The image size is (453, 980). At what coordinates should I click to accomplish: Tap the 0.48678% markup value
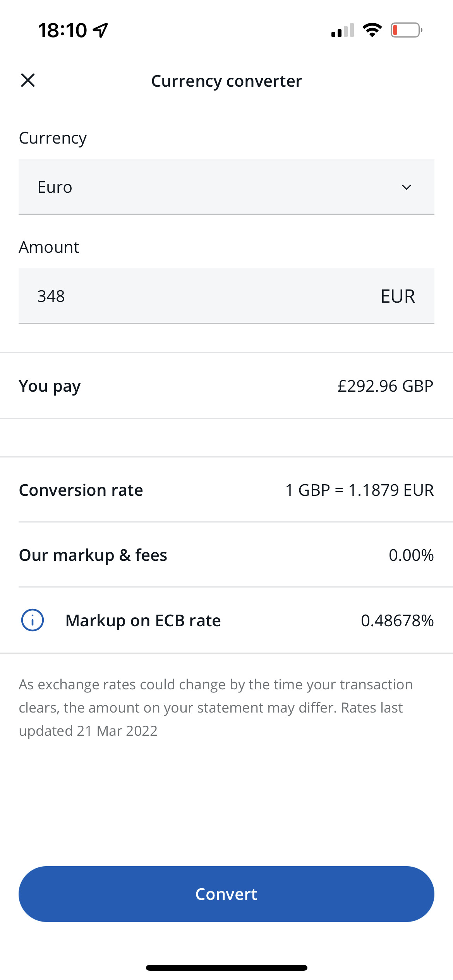[397, 620]
